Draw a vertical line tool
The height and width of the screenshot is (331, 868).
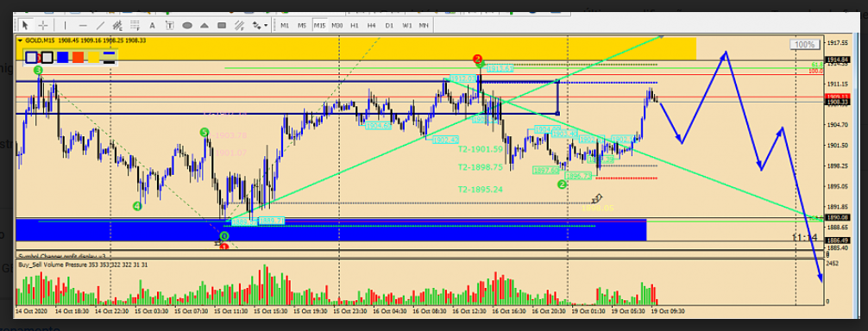(x=66, y=25)
